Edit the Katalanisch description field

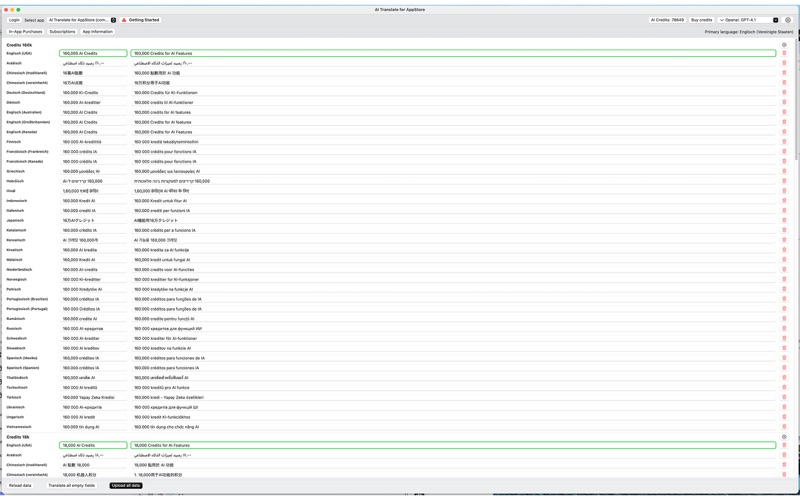[453, 230]
